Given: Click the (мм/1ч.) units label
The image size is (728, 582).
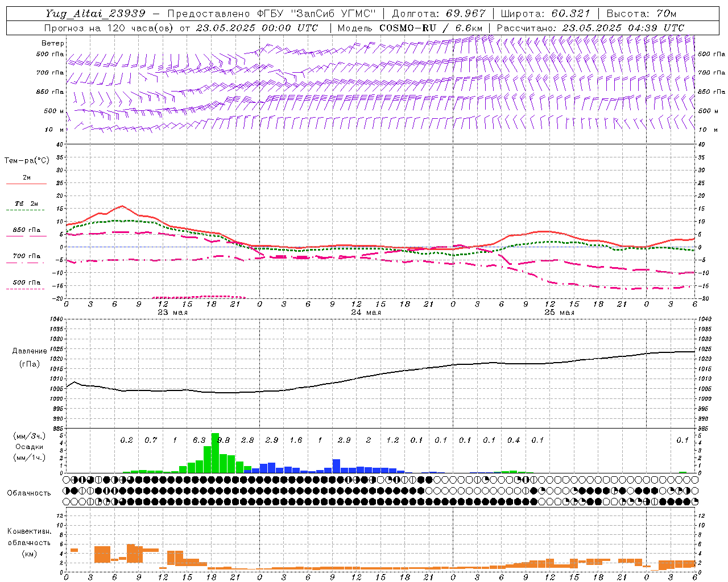Looking at the screenshot, I should click(29, 458).
